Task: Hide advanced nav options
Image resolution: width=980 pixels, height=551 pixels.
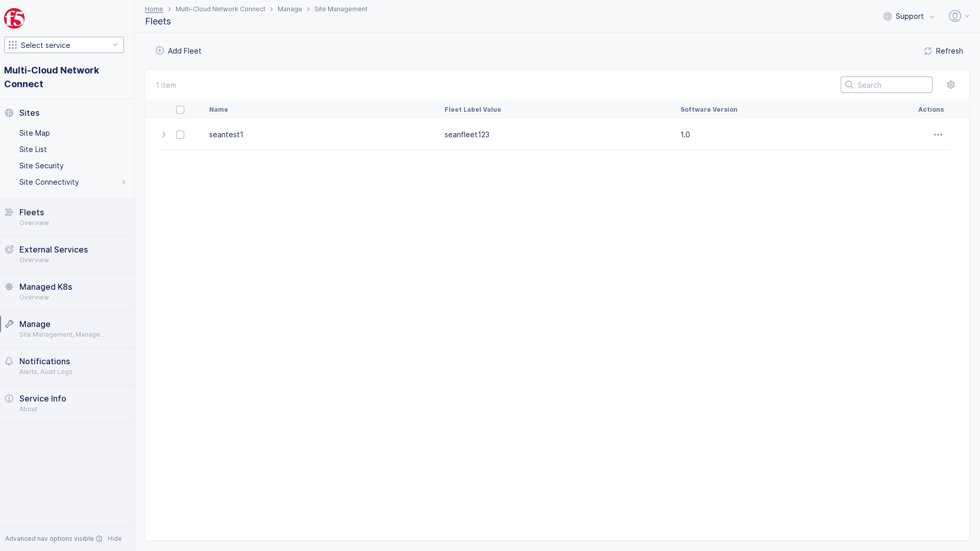Action: [114, 539]
